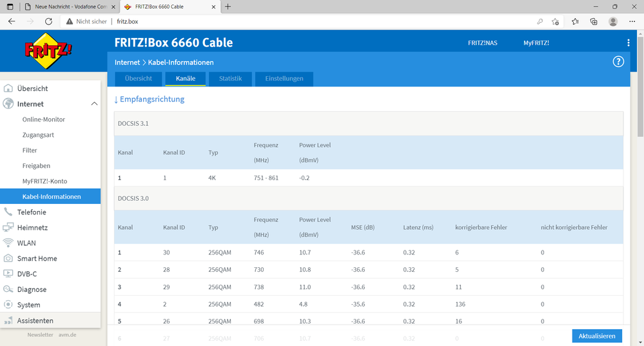Click the 4K channel type cell
The image size is (644, 346).
[x=212, y=178]
